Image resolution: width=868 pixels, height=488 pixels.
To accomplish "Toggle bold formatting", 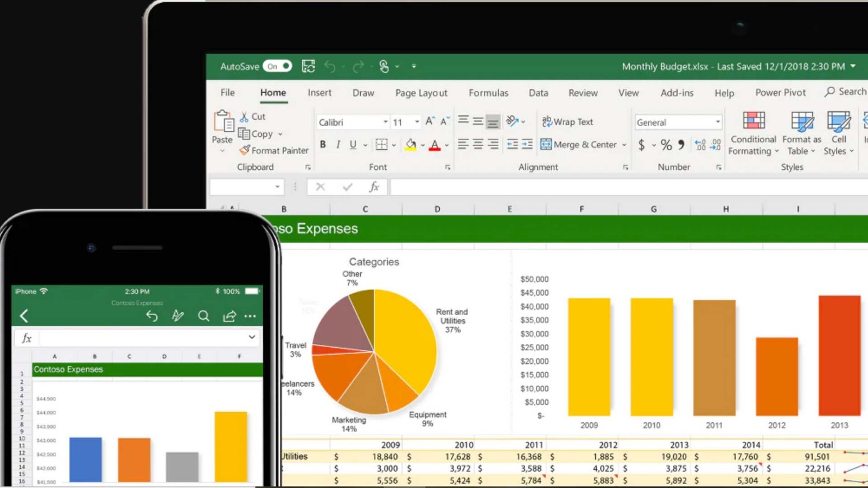I will 323,144.
